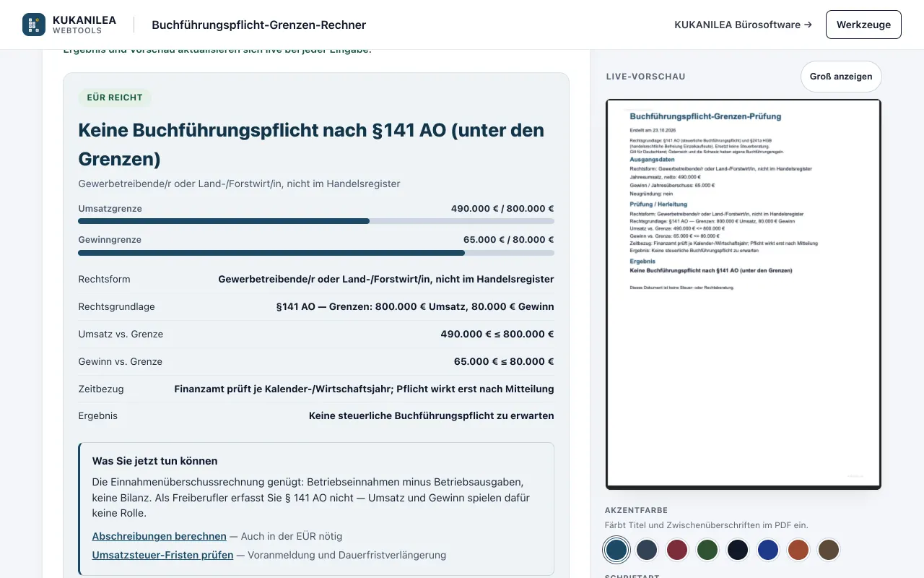The width and height of the screenshot is (924, 578).
Task: Click the Umsatzgrenze progress bar
Action: click(x=316, y=221)
